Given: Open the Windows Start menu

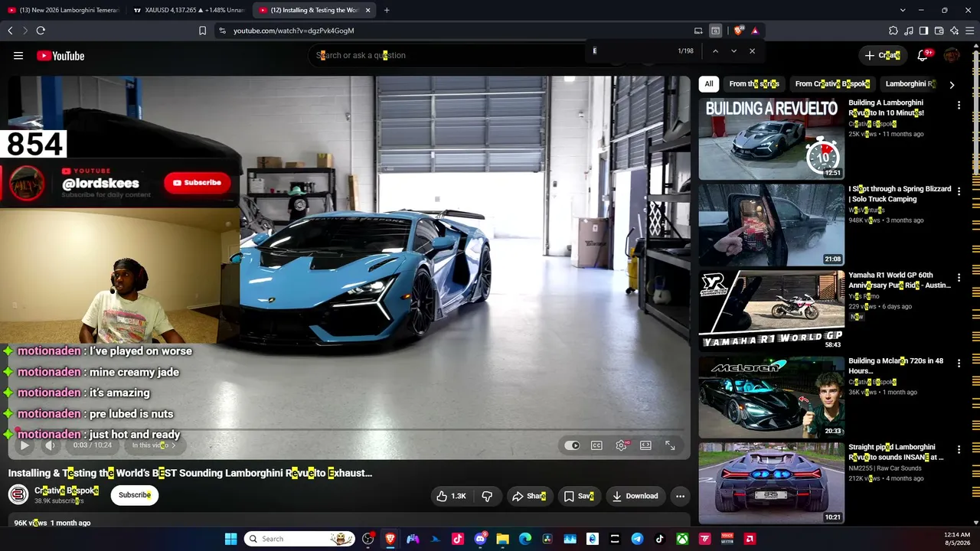Looking at the screenshot, I should (230, 539).
